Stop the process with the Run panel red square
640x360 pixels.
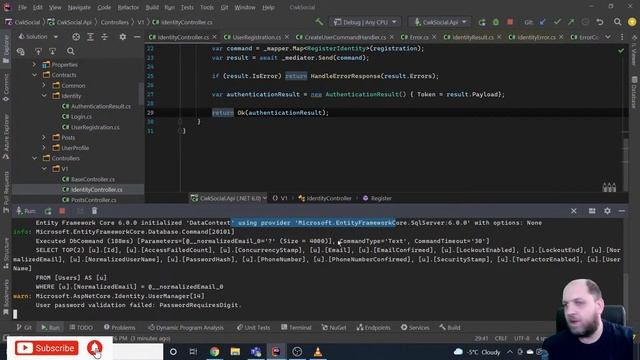(x=62, y=211)
